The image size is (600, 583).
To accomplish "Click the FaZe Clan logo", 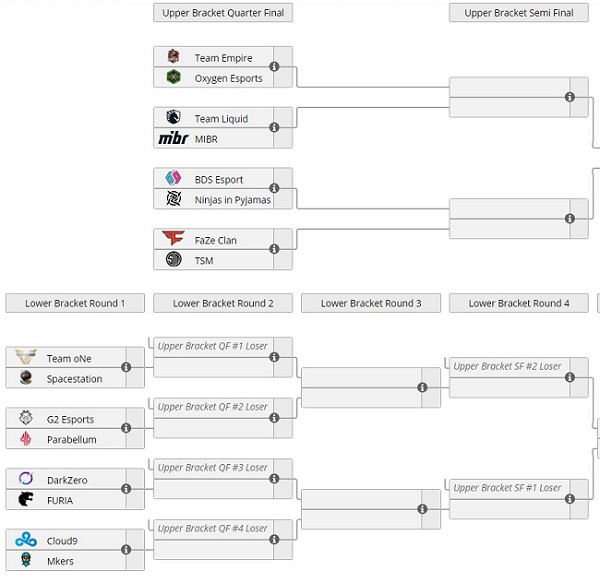I will [x=173, y=238].
